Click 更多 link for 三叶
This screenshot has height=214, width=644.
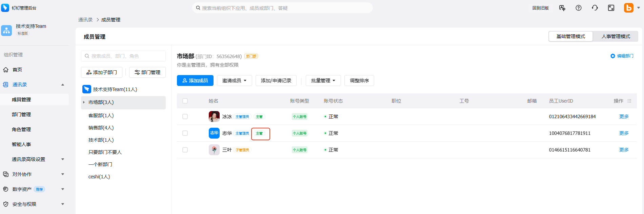tap(624, 150)
